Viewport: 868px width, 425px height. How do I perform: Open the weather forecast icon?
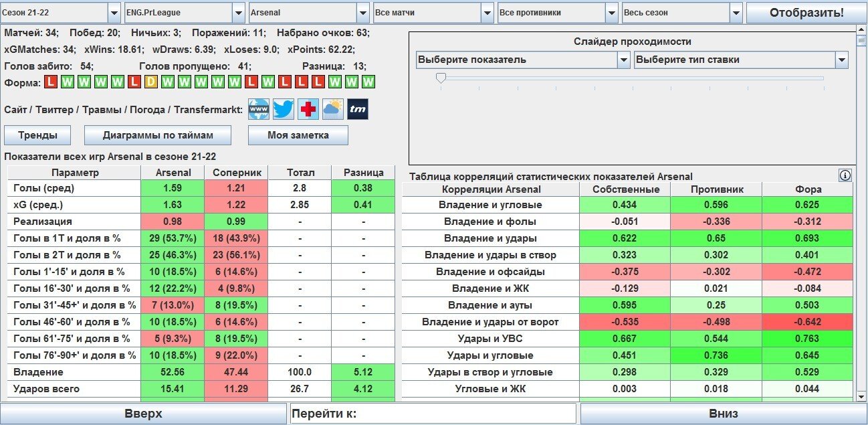click(x=332, y=109)
